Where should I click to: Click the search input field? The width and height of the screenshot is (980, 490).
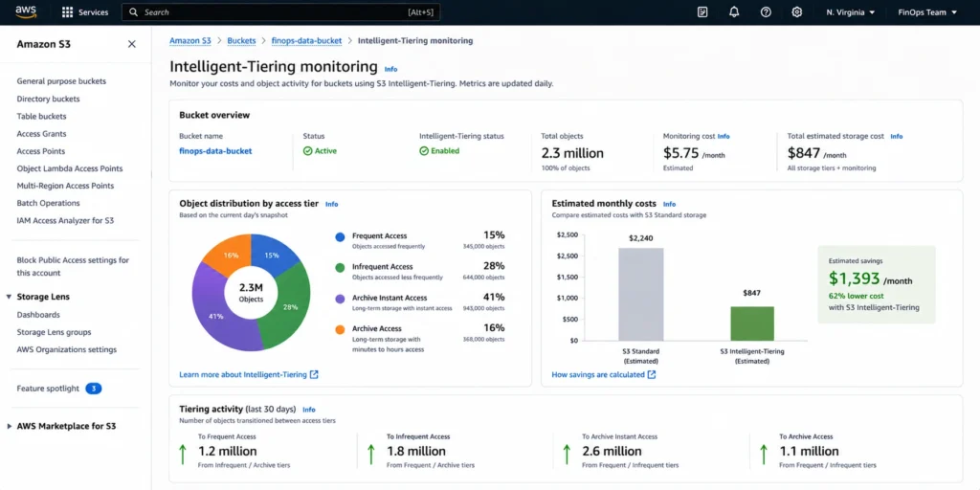280,12
